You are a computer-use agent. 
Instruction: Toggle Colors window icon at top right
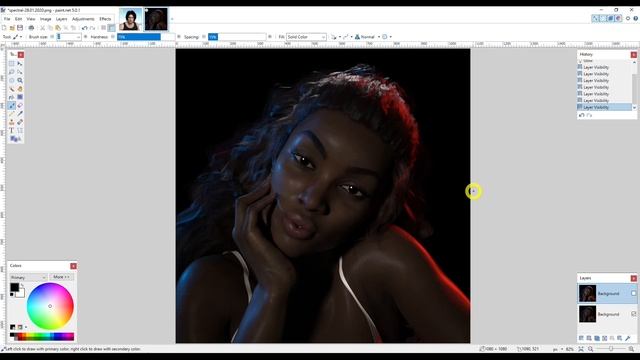click(618, 18)
